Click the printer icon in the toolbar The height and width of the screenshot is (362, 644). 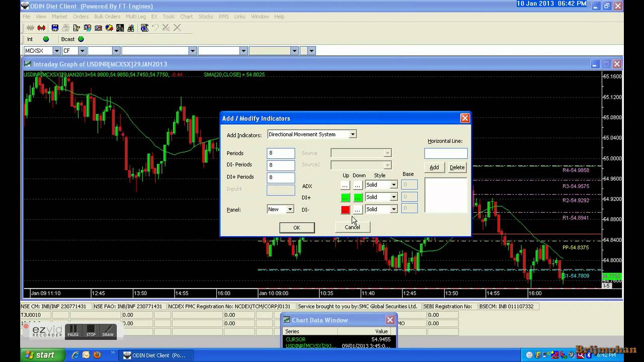coord(65,28)
